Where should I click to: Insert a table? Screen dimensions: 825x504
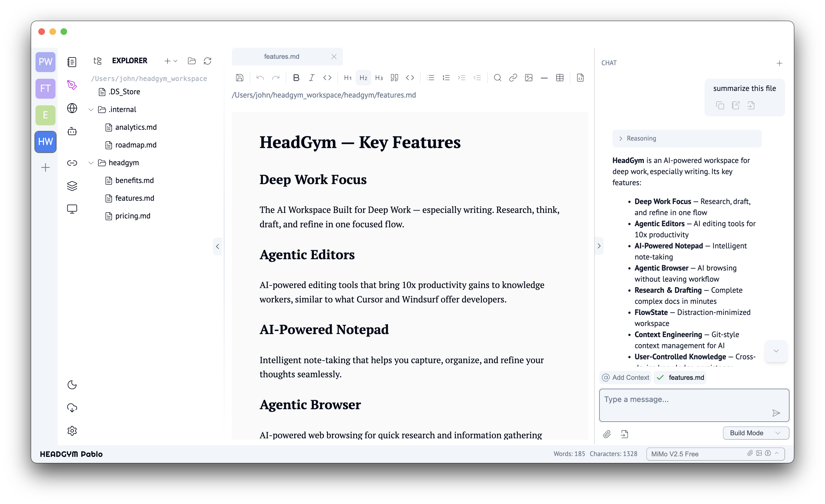[x=560, y=78]
